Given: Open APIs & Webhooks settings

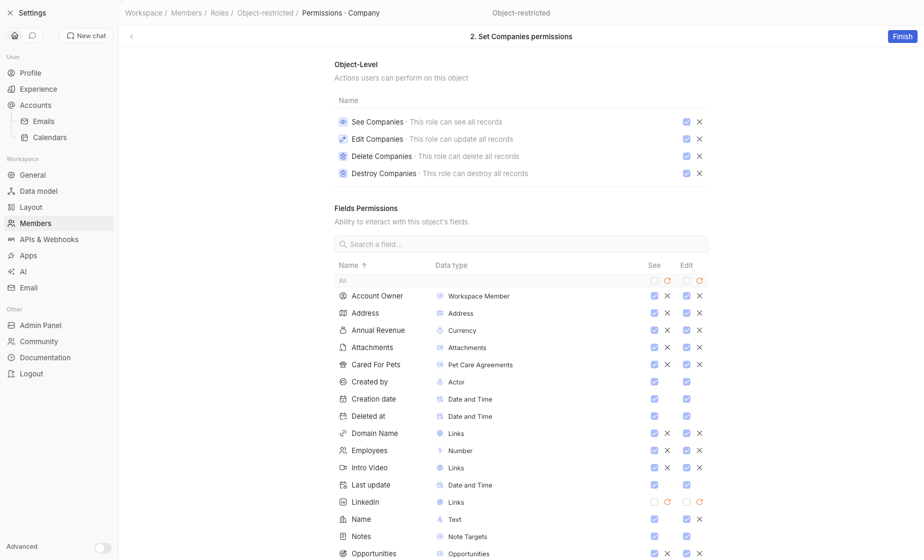Looking at the screenshot, I should pyautogui.click(x=59, y=239).
